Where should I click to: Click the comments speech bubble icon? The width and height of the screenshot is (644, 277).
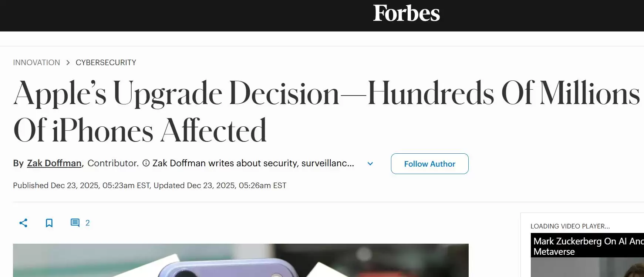[x=75, y=223]
